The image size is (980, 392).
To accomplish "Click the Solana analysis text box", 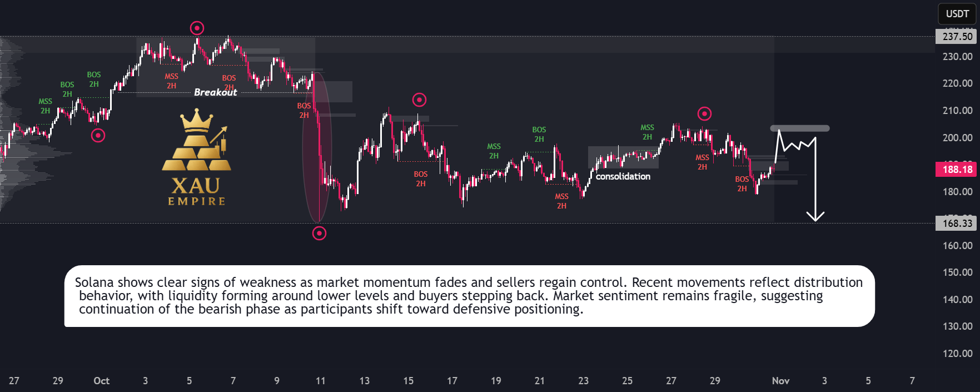I will pyautogui.click(x=469, y=296).
